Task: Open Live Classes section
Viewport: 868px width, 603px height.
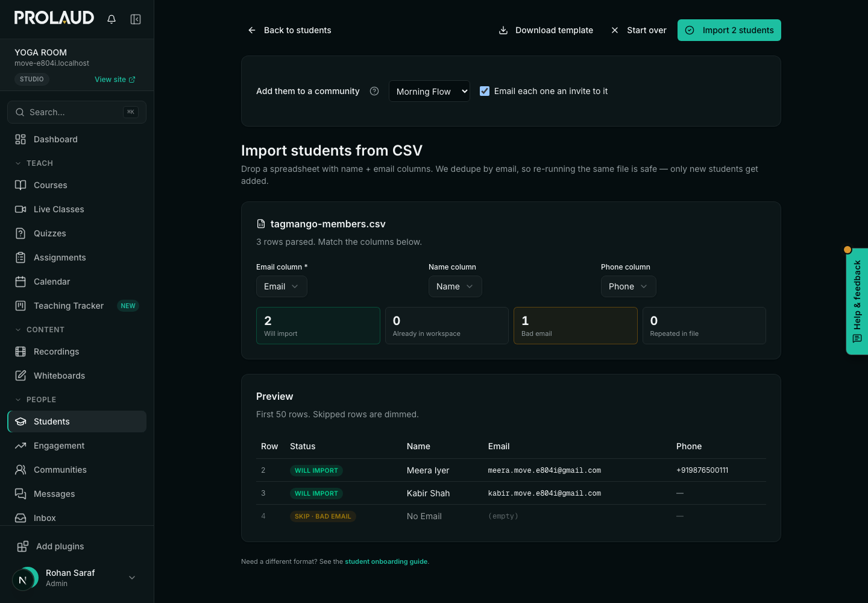Action: pyautogui.click(x=77, y=209)
